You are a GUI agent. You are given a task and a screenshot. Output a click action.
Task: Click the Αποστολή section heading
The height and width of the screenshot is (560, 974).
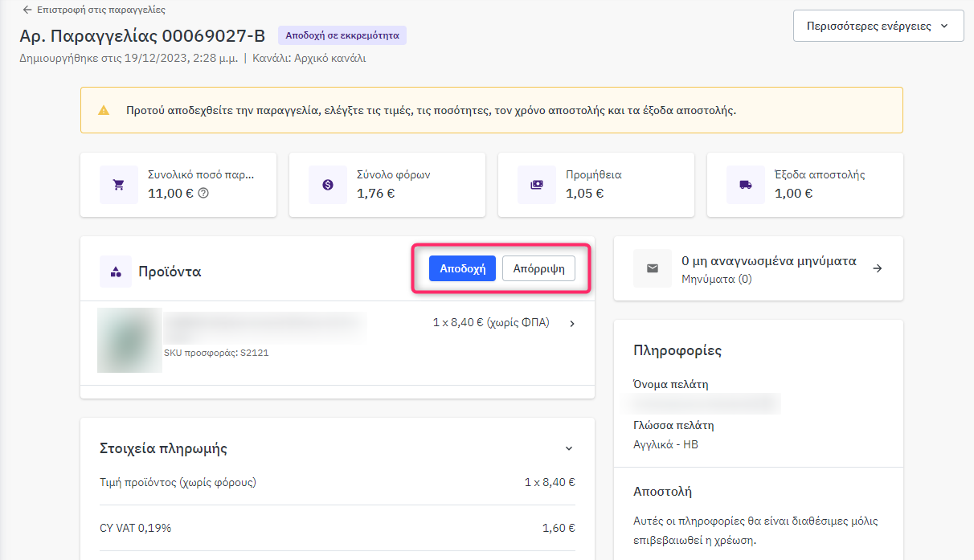(663, 492)
